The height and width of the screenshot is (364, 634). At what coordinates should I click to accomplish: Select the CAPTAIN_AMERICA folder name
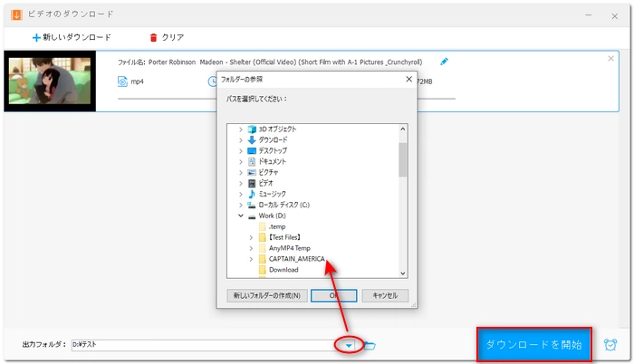click(297, 259)
